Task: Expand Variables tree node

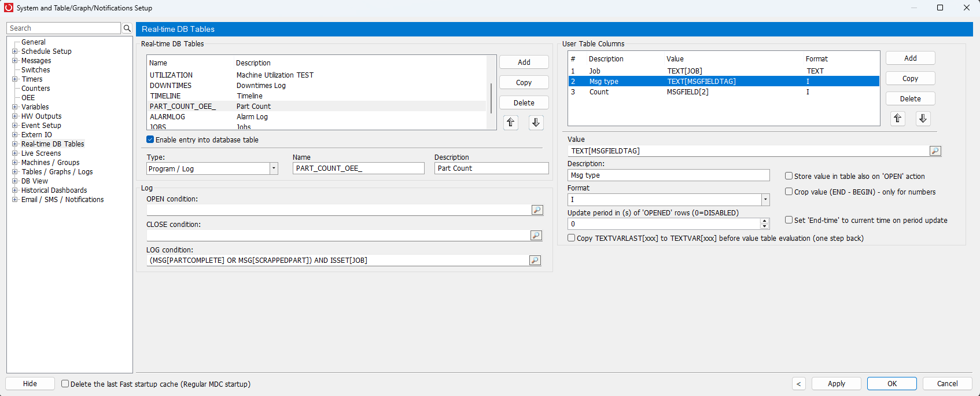Action: click(x=15, y=107)
